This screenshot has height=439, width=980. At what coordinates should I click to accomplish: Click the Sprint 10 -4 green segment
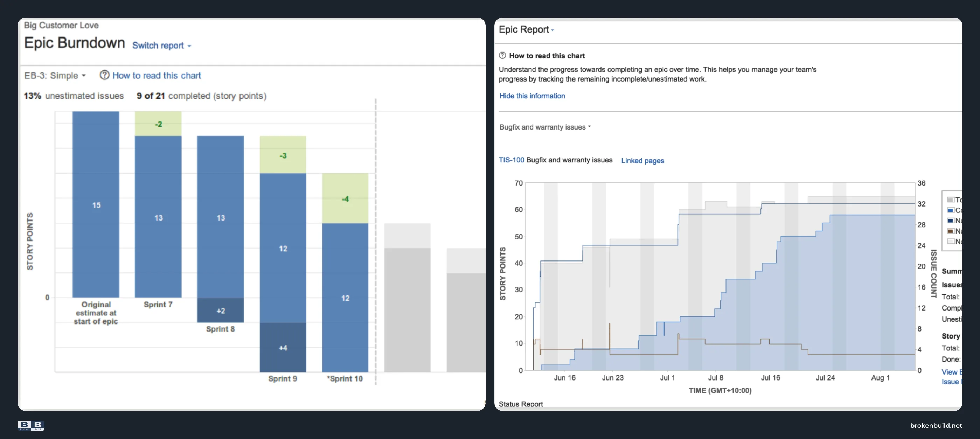click(345, 198)
